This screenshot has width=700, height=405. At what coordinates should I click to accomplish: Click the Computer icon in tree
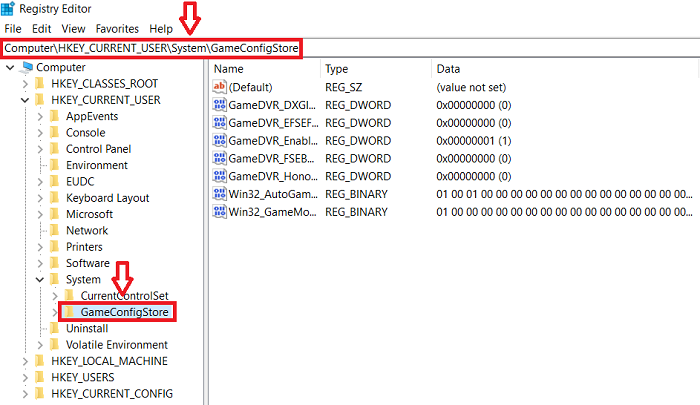(x=27, y=67)
